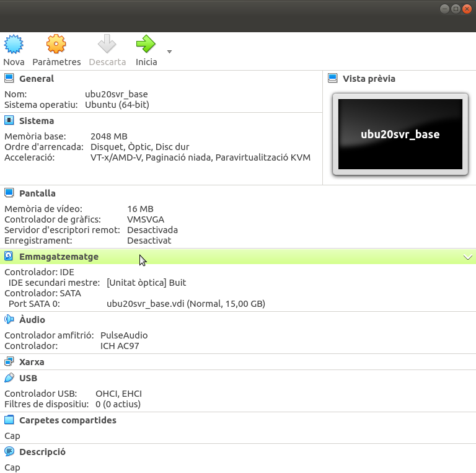Screen dimensions: 476x473
Task: Select the IDE secondary optical drive Buit entry
Action: 146,283
